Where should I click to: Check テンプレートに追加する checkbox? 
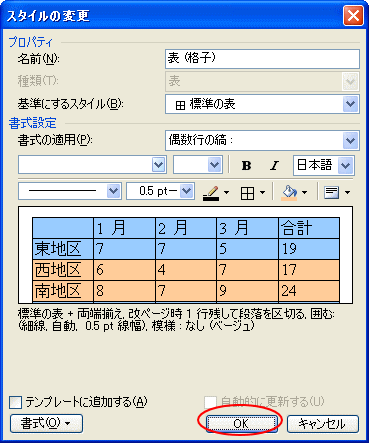(x=15, y=402)
